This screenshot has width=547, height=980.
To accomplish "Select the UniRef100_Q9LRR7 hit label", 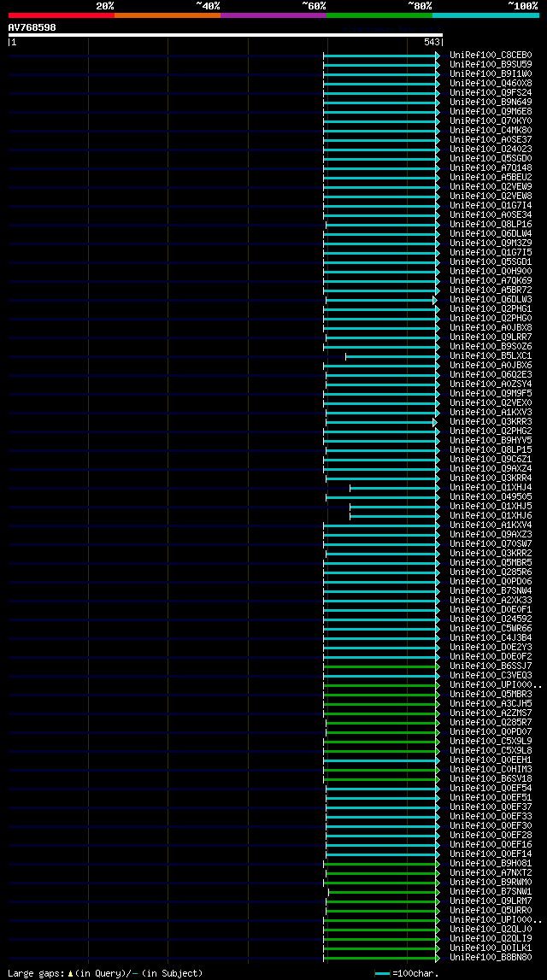I will [x=491, y=337].
